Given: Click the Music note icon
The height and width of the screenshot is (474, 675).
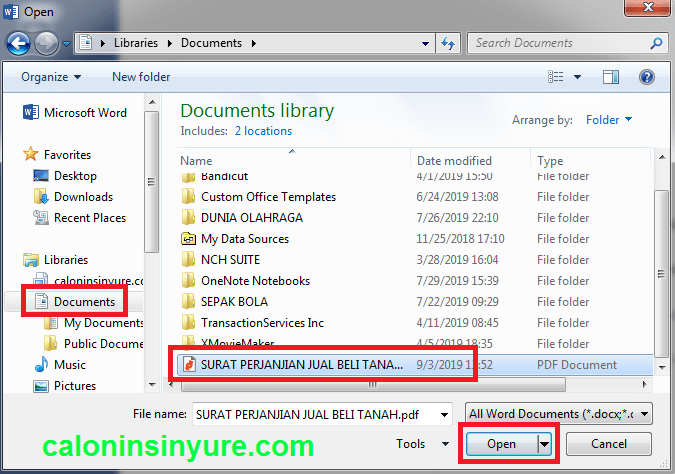Looking at the screenshot, I should 41,364.
